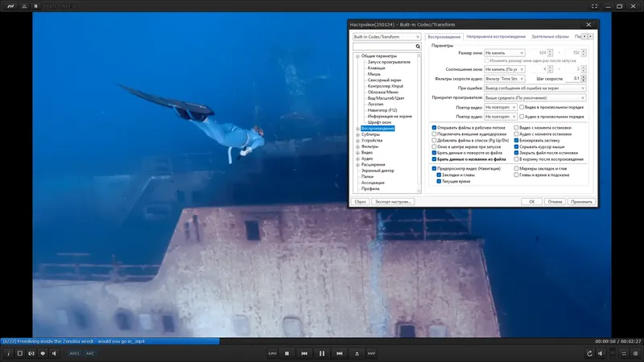Open file info via the 'i' icon
Viewport: 644px width, 362px height.
coord(8,353)
